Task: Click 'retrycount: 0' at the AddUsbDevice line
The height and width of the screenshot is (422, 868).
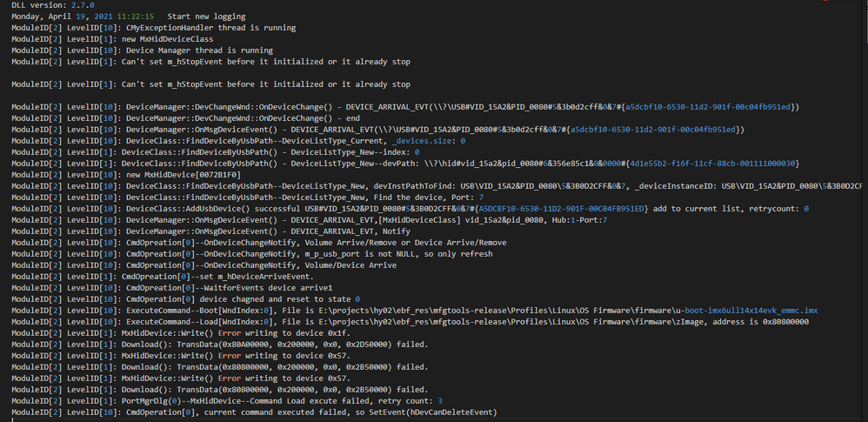Action: tap(779, 209)
